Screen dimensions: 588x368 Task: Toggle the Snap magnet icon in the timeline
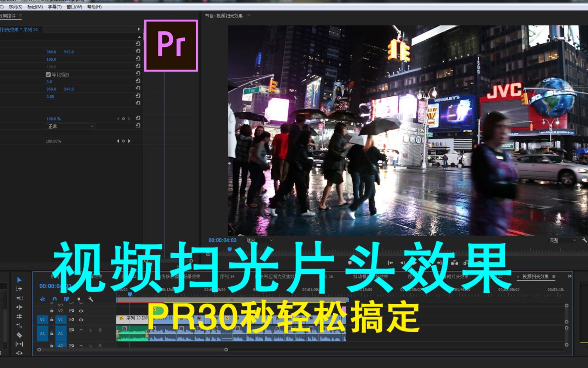click(54, 299)
